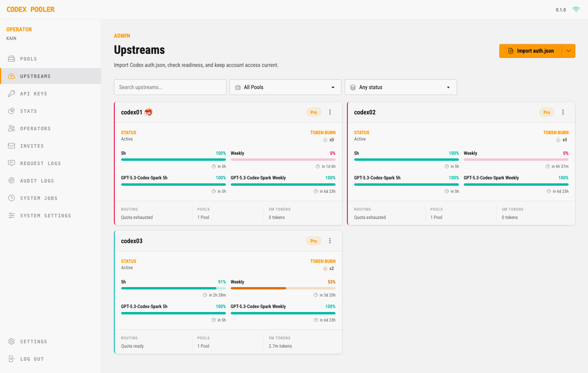Open the Invites page

coord(51,146)
